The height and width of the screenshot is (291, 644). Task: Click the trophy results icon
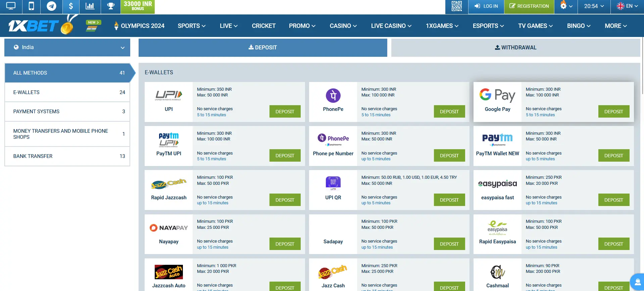tap(111, 6)
